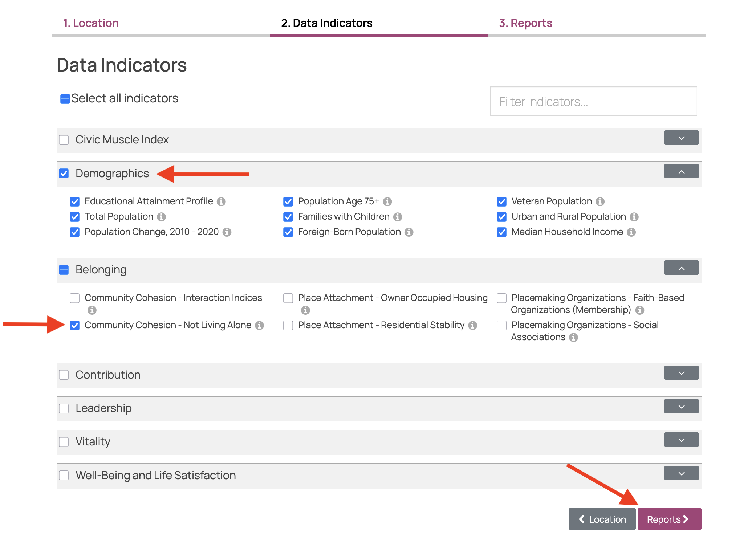Image resolution: width=756 pixels, height=538 pixels.
Task: View details for Community Cohesion - Not Living Alone
Action: tap(260, 325)
